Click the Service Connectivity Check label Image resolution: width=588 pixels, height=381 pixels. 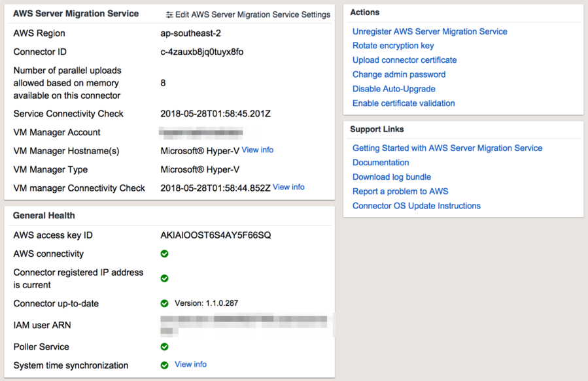coord(68,114)
